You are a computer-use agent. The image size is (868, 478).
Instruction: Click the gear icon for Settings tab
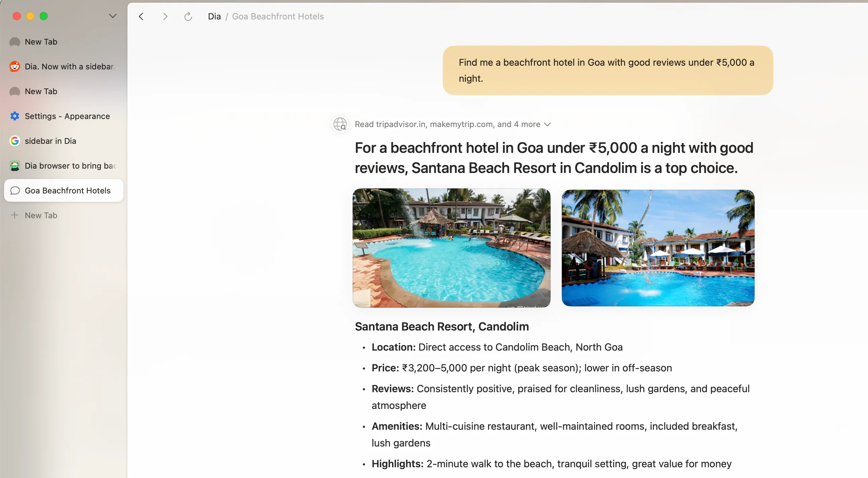(x=14, y=116)
